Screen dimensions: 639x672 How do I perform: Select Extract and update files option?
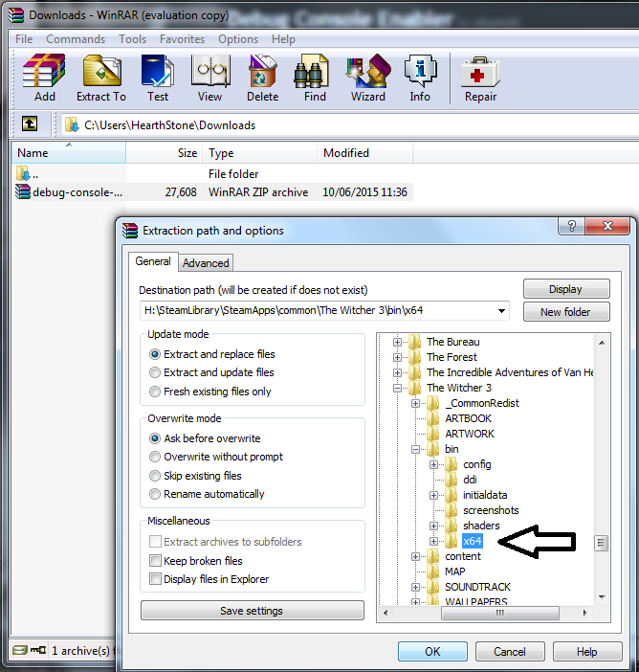155,372
